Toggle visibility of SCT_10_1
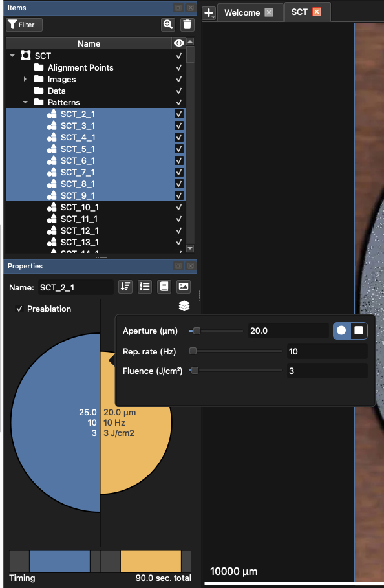The height and width of the screenshot is (588, 384). tap(178, 207)
